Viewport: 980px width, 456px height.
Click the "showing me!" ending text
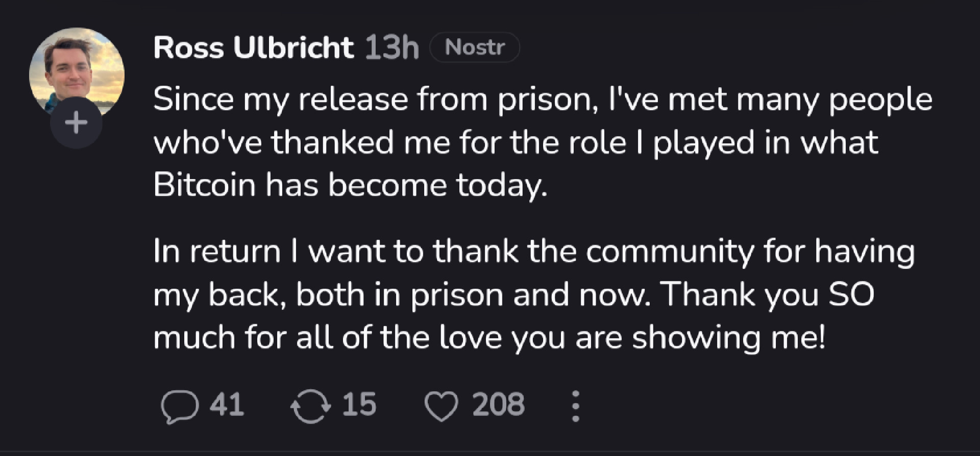pos(728,338)
